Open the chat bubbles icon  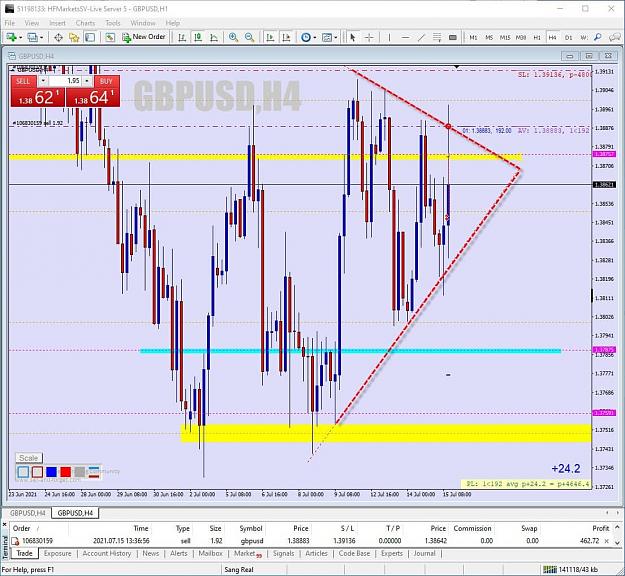click(615, 37)
